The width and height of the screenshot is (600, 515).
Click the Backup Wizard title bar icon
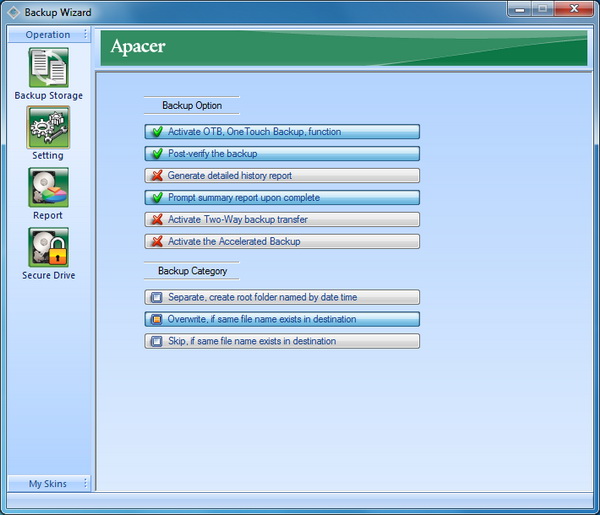point(13,13)
